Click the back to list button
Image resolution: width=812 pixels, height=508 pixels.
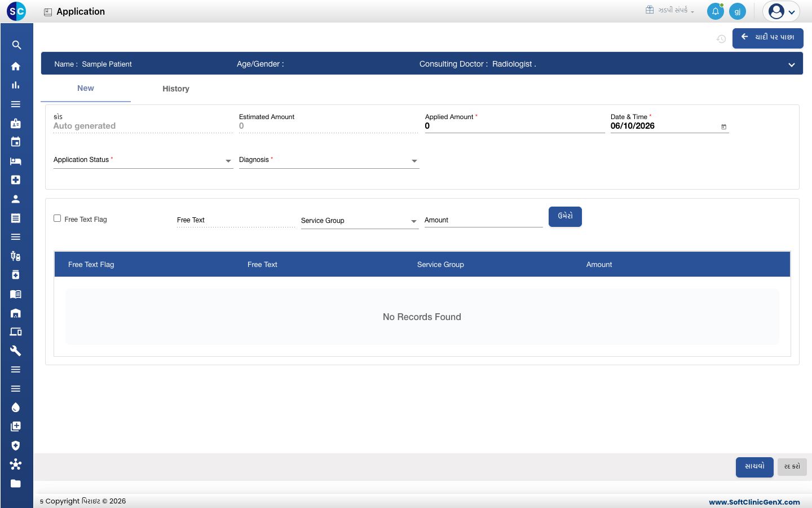click(x=768, y=38)
